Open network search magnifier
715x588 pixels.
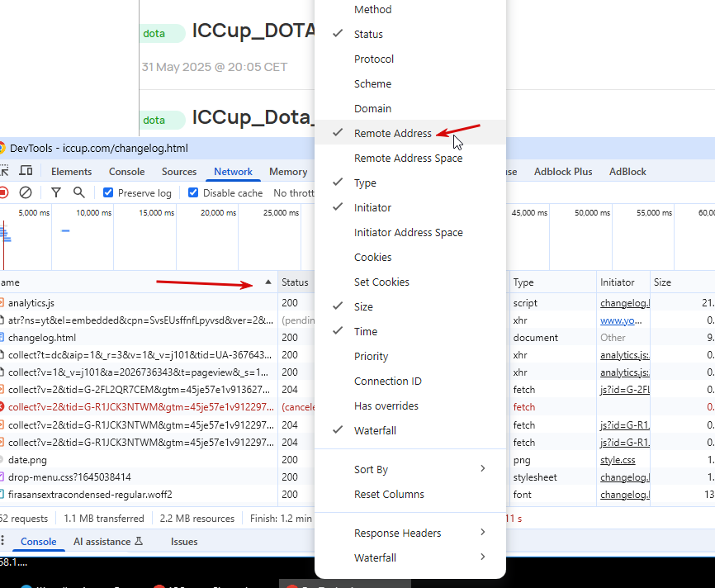click(x=79, y=192)
